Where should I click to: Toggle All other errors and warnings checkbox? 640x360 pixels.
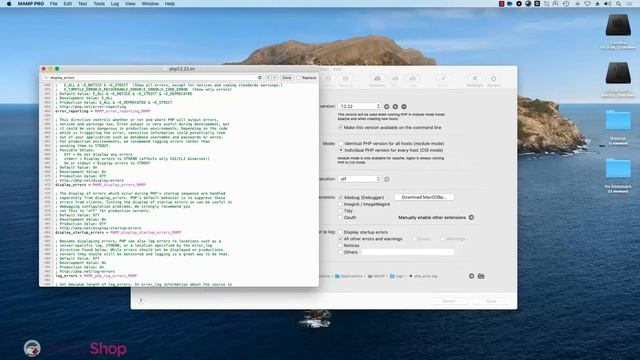coord(340,239)
